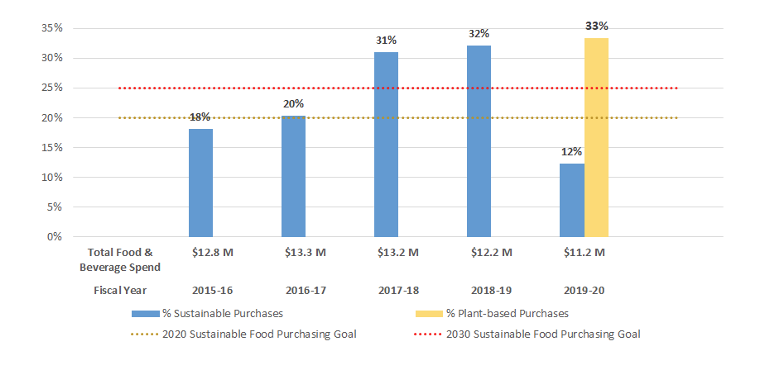Click the '20%' y-axis label
764x365 pixels.
[52, 118]
